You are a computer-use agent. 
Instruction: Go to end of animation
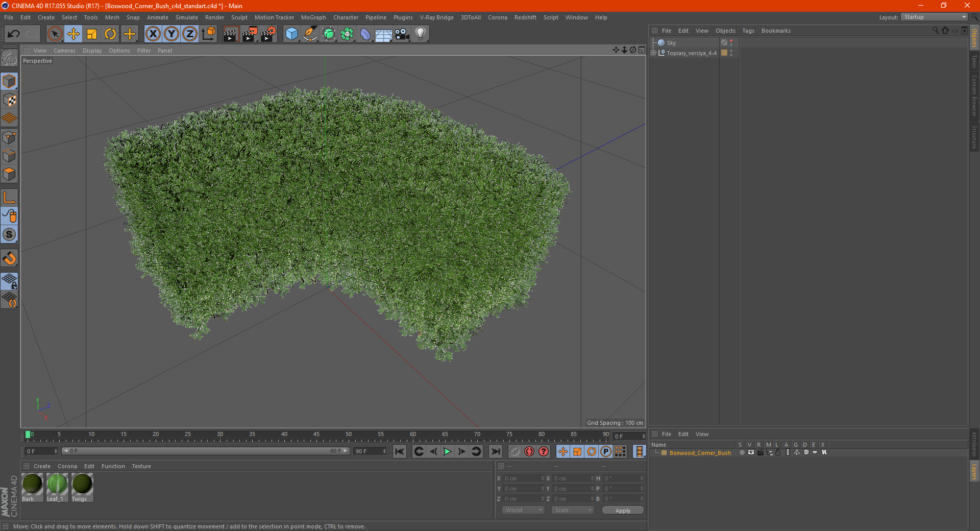495,451
